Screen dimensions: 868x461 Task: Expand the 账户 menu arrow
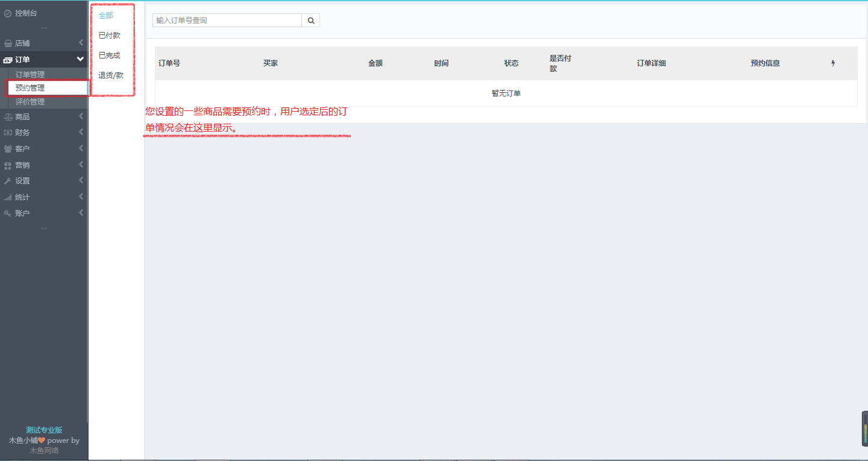[81, 213]
